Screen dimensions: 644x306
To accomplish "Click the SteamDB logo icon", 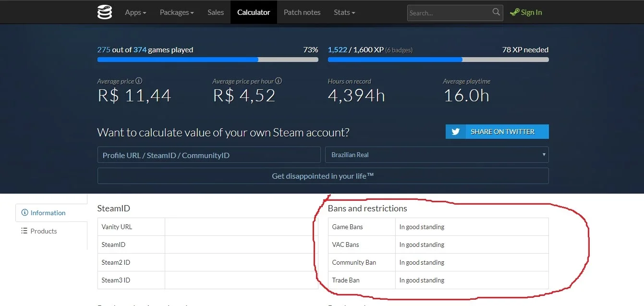I will pyautogui.click(x=104, y=12).
